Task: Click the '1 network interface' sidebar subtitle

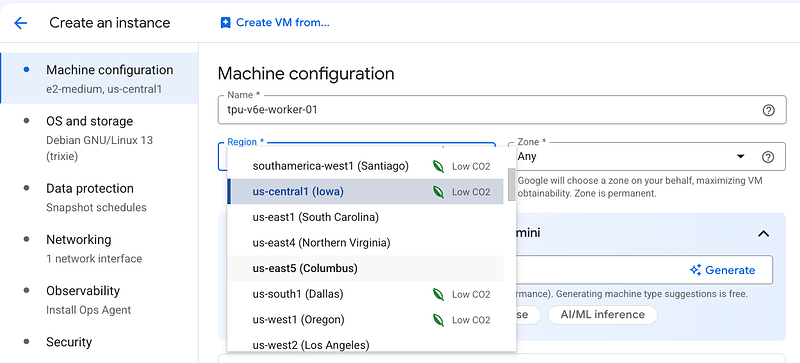Action: [94, 259]
